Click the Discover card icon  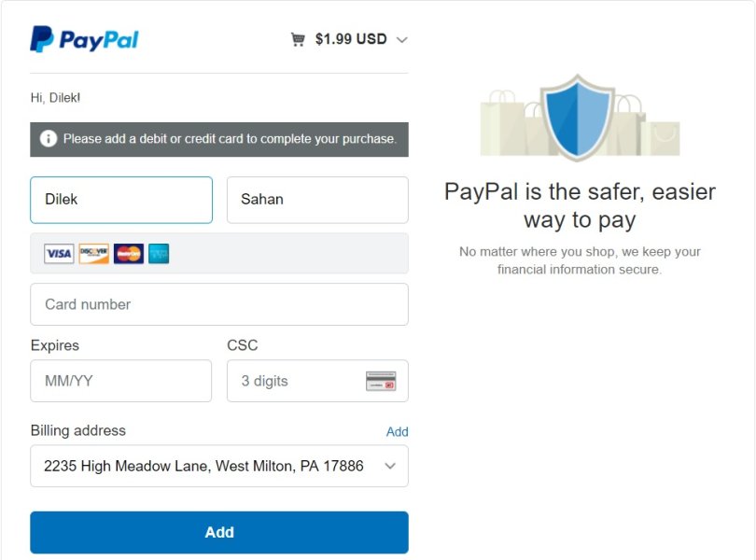[x=93, y=254]
